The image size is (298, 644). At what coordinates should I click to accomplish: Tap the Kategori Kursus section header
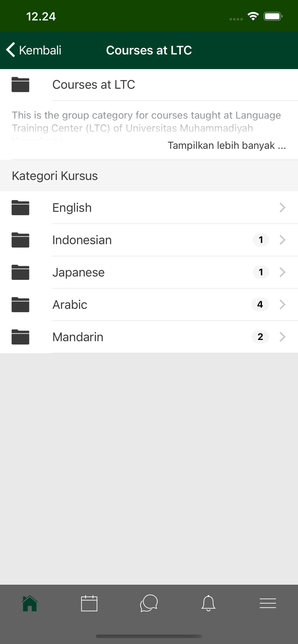point(55,176)
